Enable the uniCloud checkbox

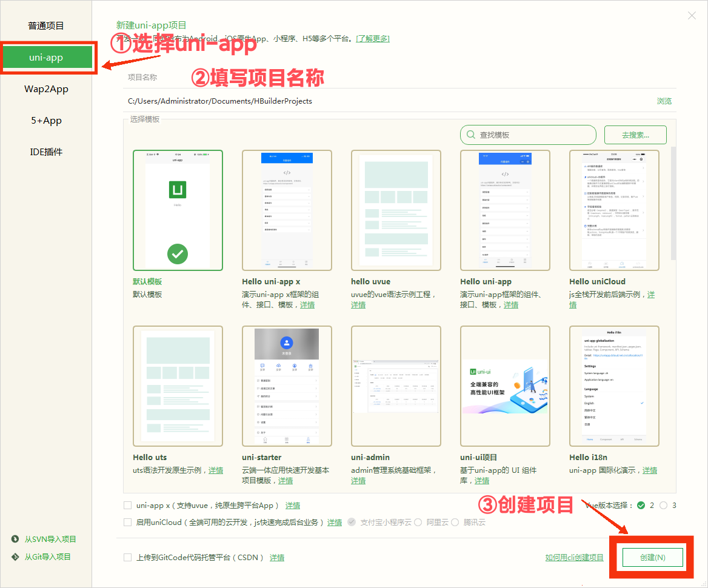(x=127, y=522)
